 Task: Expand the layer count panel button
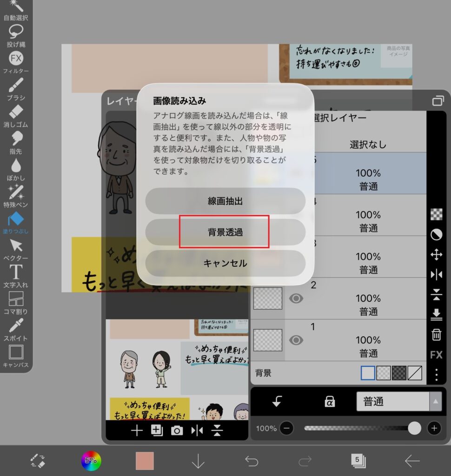[358, 461]
